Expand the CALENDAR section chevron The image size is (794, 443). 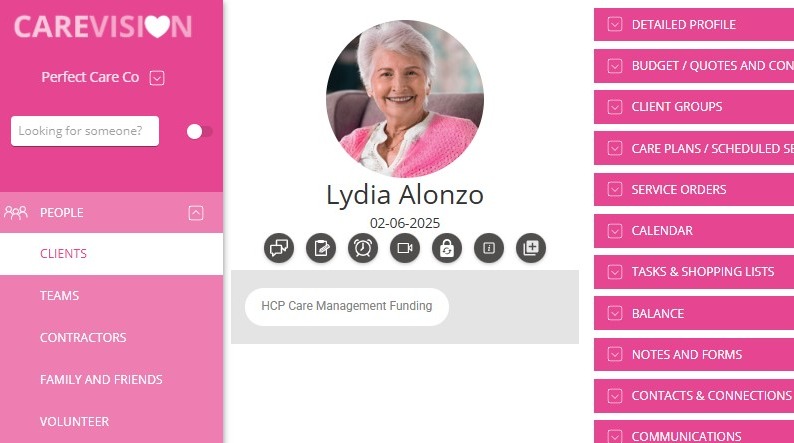tap(615, 231)
